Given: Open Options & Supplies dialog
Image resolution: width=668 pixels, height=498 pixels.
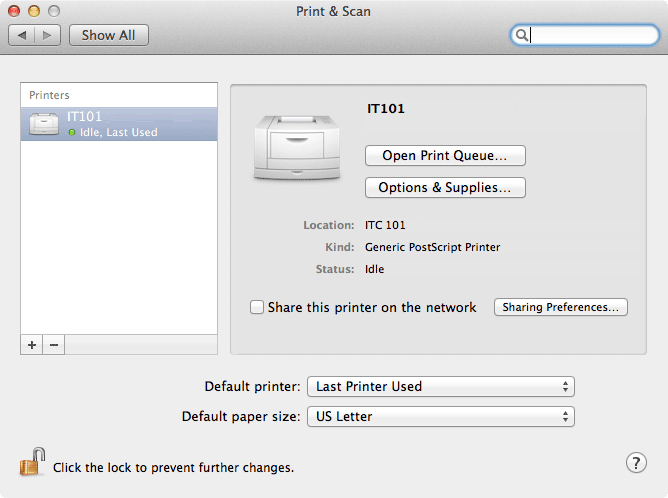Looking at the screenshot, I should coord(445,187).
